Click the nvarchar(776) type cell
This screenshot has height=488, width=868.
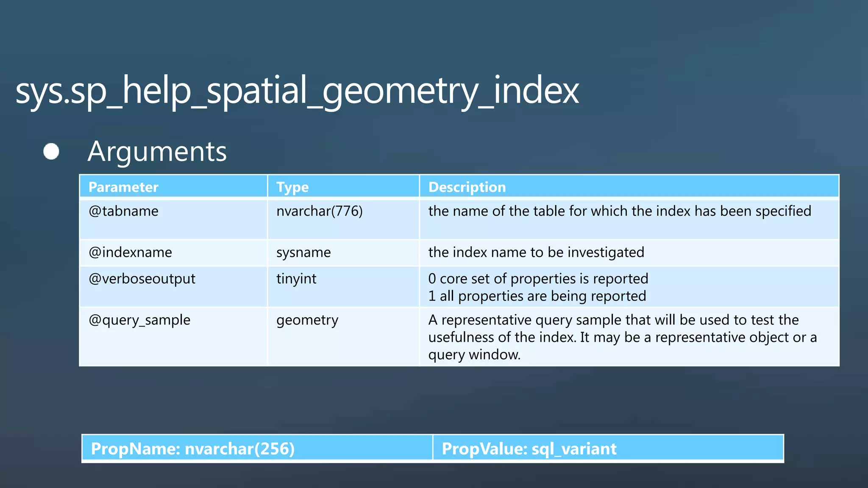(x=319, y=211)
